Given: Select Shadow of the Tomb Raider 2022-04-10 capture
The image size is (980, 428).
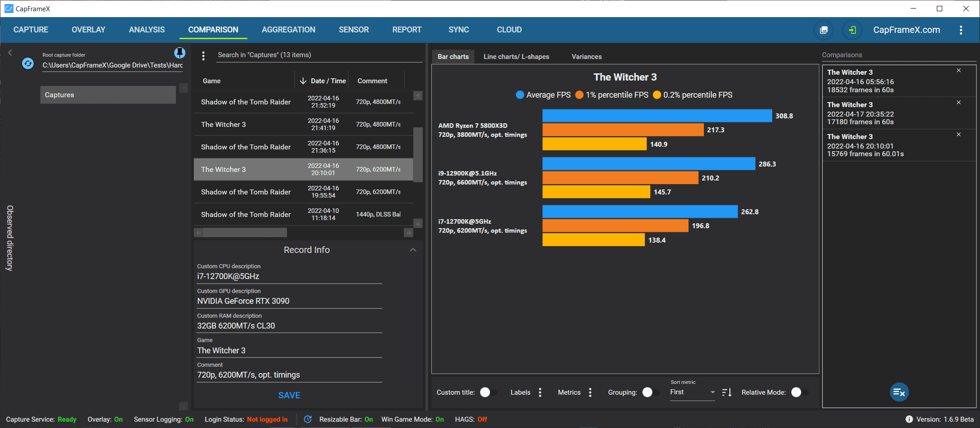Looking at the screenshot, I should click(303, 214).
